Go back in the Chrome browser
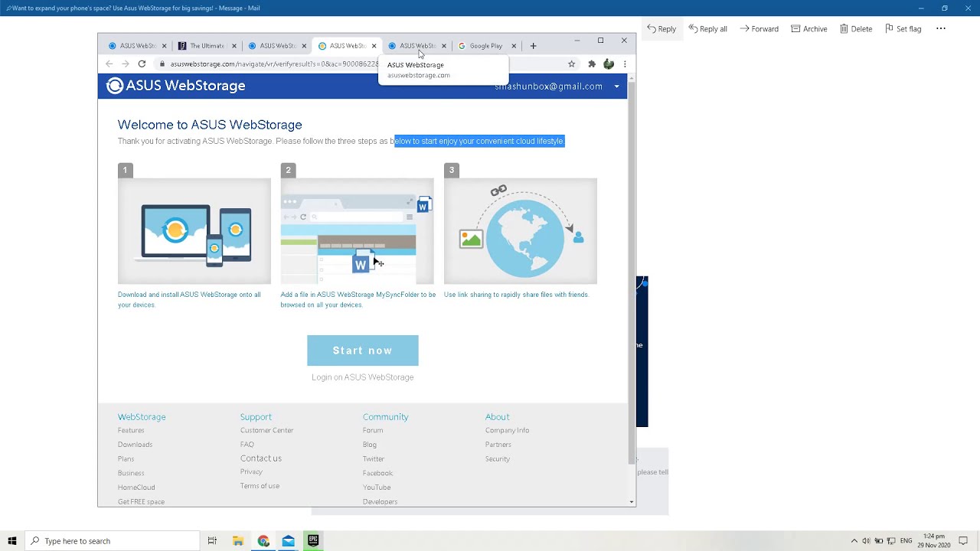980x551 pixels. (109, 64)
